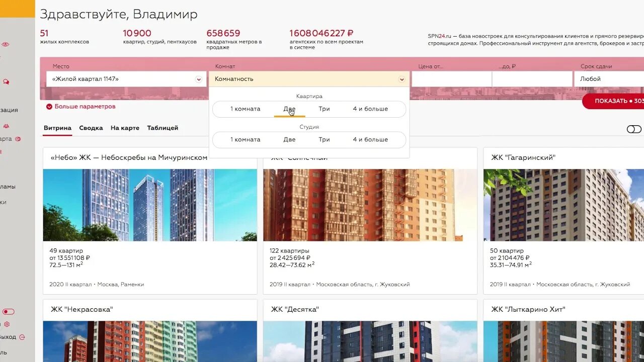Click the people group icon in sidebar

6,126
